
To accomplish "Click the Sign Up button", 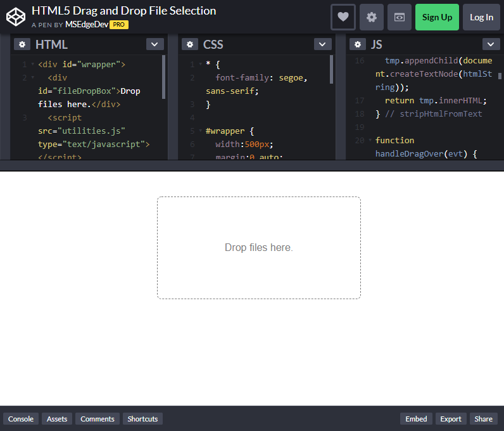I will coord(437,17).
